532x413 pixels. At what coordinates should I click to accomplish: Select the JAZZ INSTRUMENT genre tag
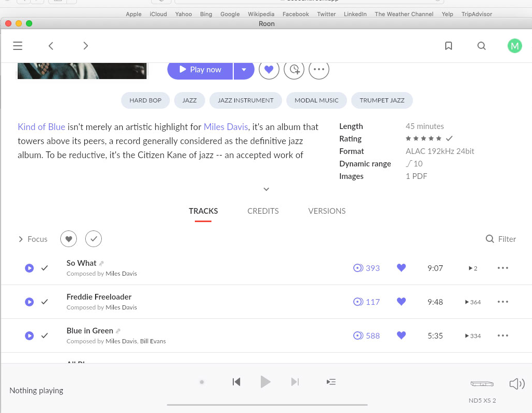coord(246,100)
